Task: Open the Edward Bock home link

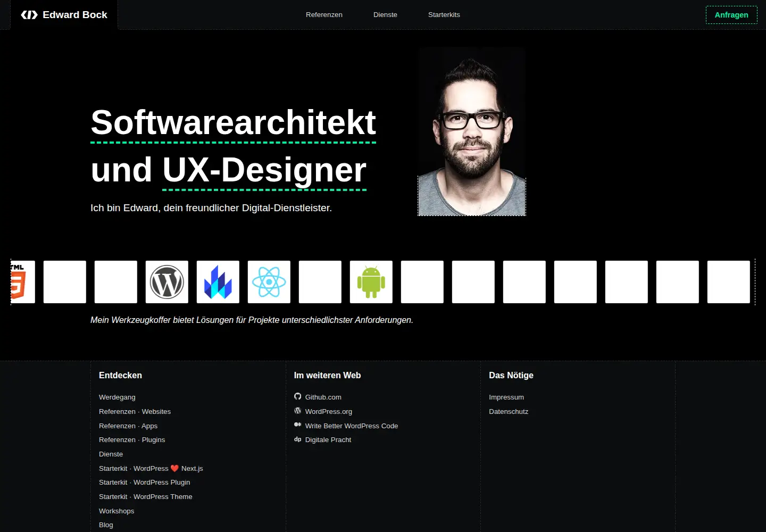Action: point(64,15)
